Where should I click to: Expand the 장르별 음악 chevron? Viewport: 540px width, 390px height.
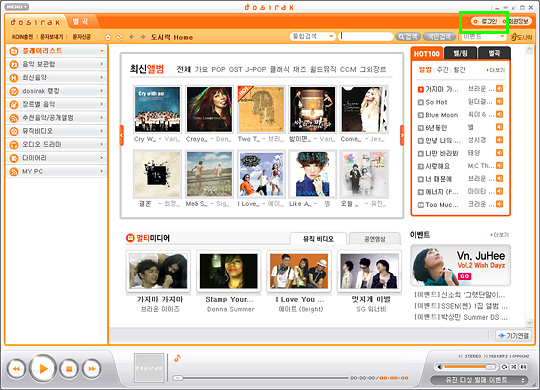[x=102, y=104]
